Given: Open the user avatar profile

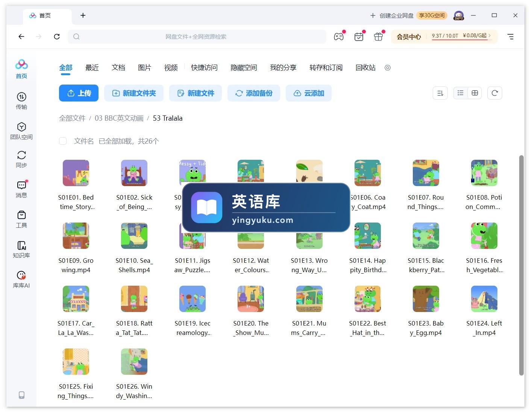Looking at the screenshot, I should point(459,15).
